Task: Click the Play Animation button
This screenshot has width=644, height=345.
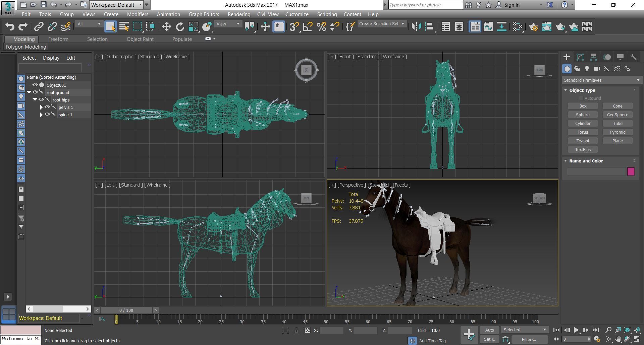Action: [576, 330]
